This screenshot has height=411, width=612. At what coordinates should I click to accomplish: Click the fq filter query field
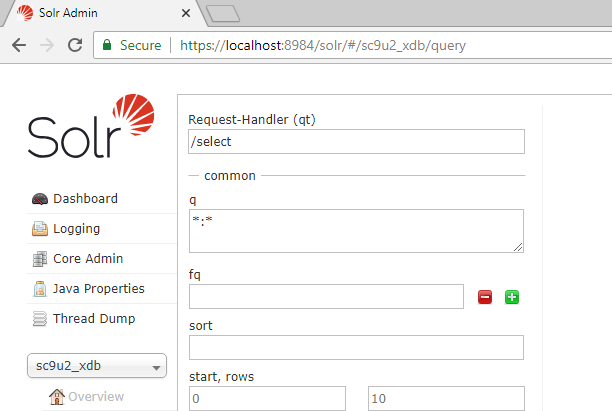coord(326,297)
